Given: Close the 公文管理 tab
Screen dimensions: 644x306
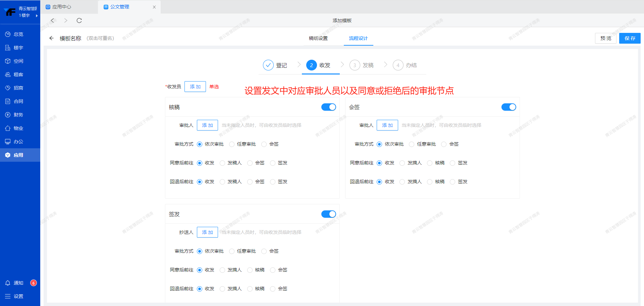Looking at the screenshot, I should coord(154,7).
